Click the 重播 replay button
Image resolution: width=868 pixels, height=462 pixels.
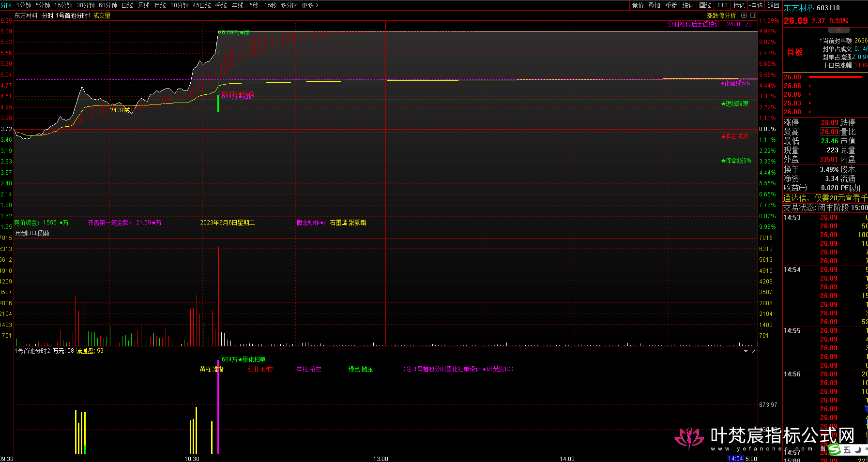tap(671, 5)
